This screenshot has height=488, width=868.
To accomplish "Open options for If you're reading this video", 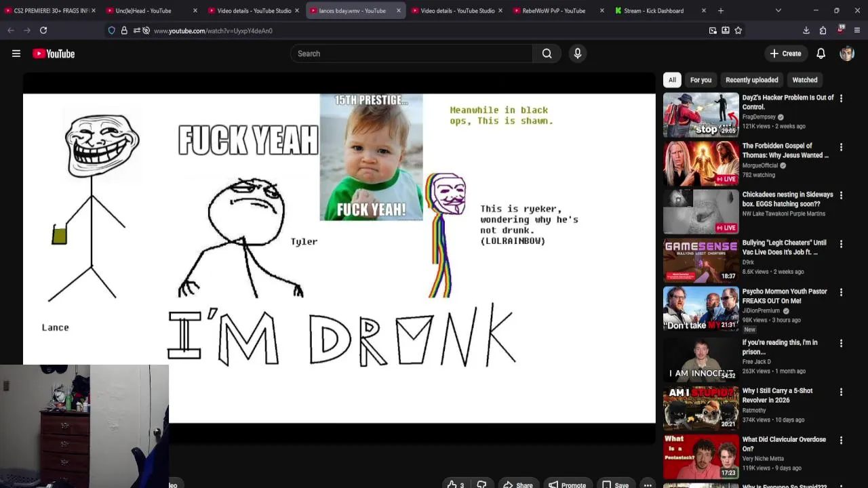I will (x=841, y=343).
